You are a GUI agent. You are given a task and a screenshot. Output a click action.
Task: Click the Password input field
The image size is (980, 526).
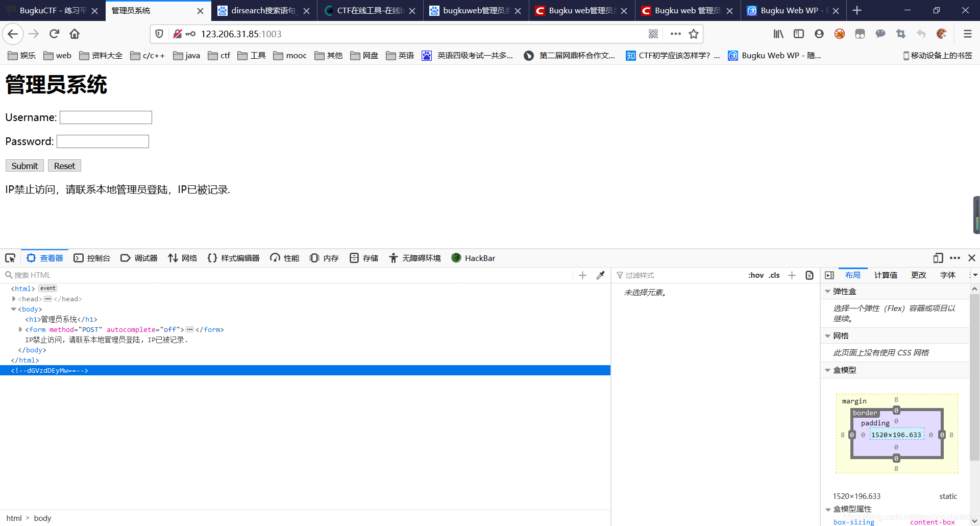click(x=103, y=141)
